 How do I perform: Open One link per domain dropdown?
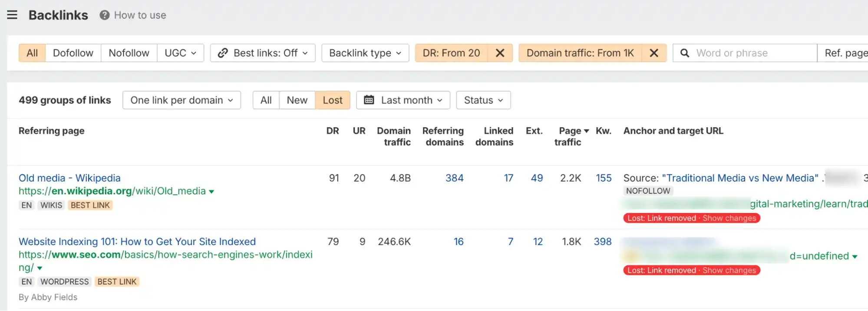click(x=182, y=100)
